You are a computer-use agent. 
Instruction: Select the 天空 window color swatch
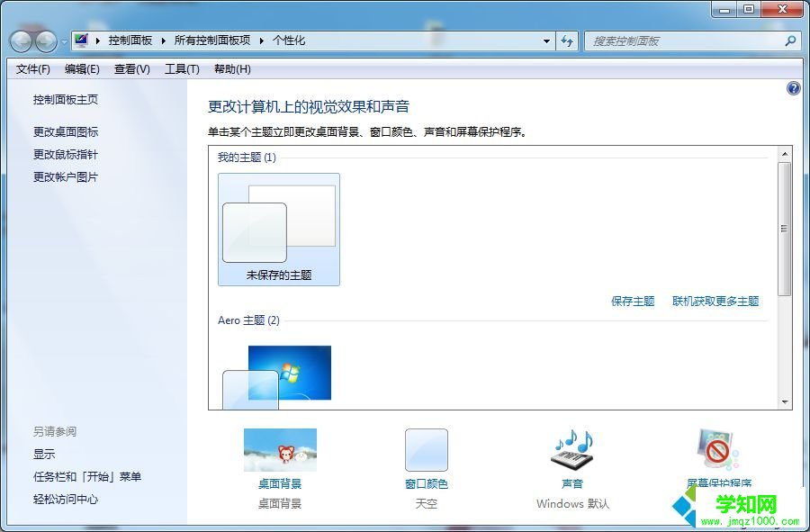[x=426, y=448]
